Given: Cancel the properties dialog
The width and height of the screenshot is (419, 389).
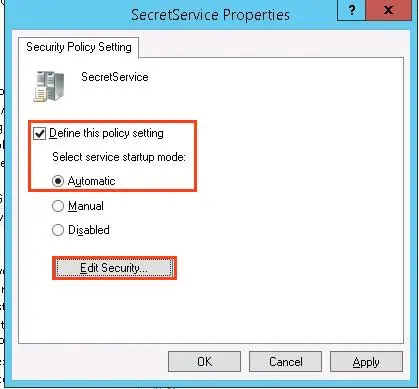Looking at the screenshot, I should coord(286,362).
